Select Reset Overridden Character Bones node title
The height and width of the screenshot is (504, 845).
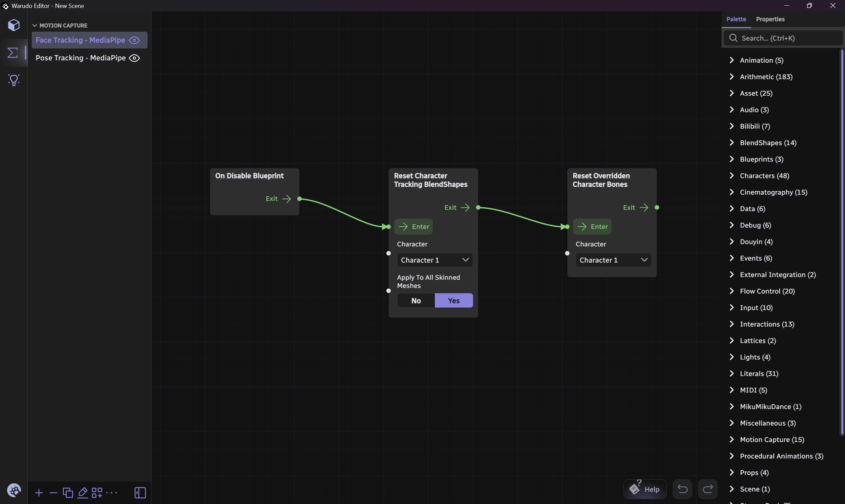click(x=601, y=180)
